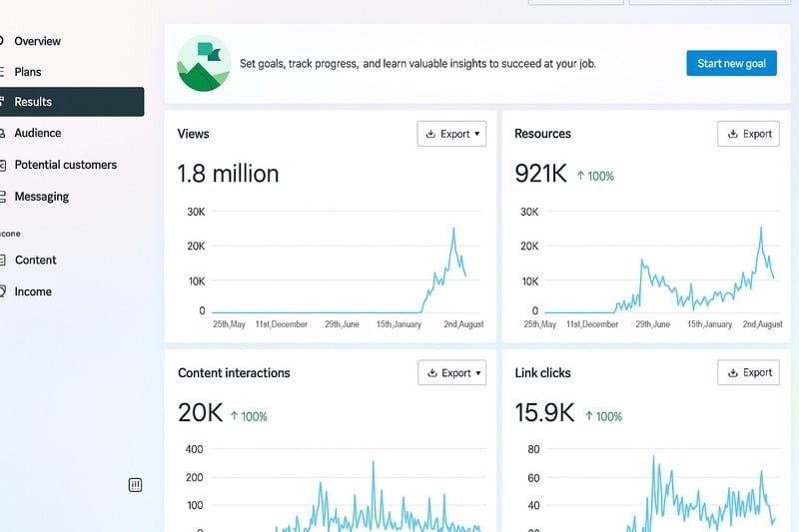Click the goals flag illustration icon

pos(203,63)
